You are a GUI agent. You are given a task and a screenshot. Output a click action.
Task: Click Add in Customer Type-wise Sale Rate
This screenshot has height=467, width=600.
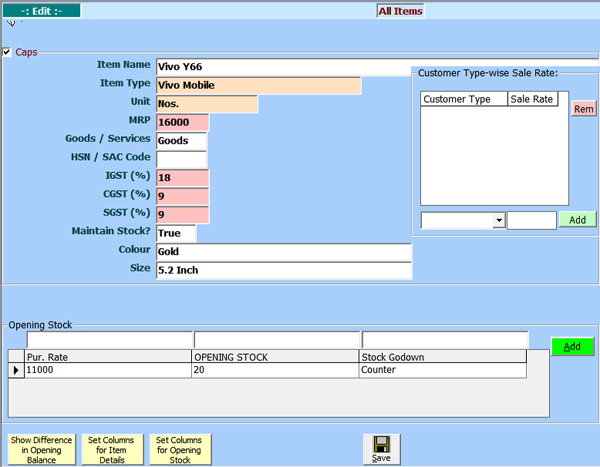577,220
